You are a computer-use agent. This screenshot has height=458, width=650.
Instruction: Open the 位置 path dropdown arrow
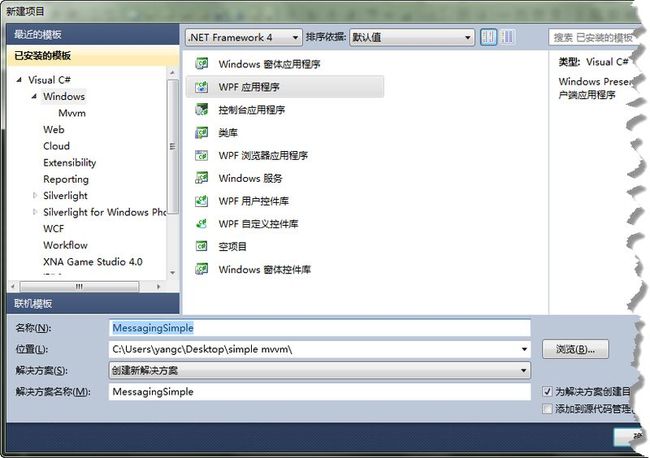pyautogui.click(x=524, y=349)
